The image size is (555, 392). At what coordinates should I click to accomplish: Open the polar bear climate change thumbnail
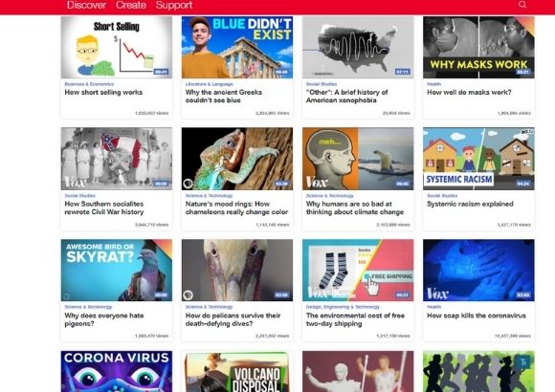click(358, 159)
